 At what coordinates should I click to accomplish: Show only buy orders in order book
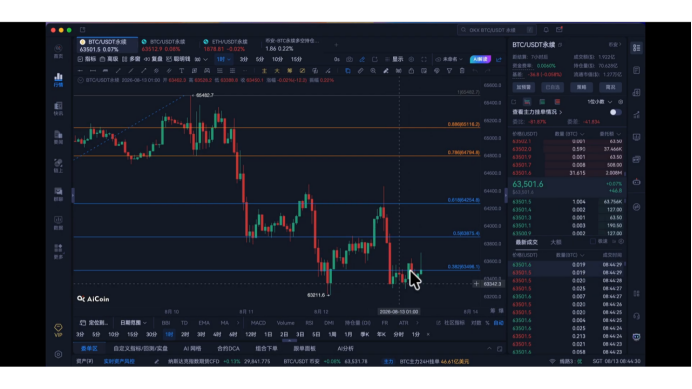(x=542, y=102)
